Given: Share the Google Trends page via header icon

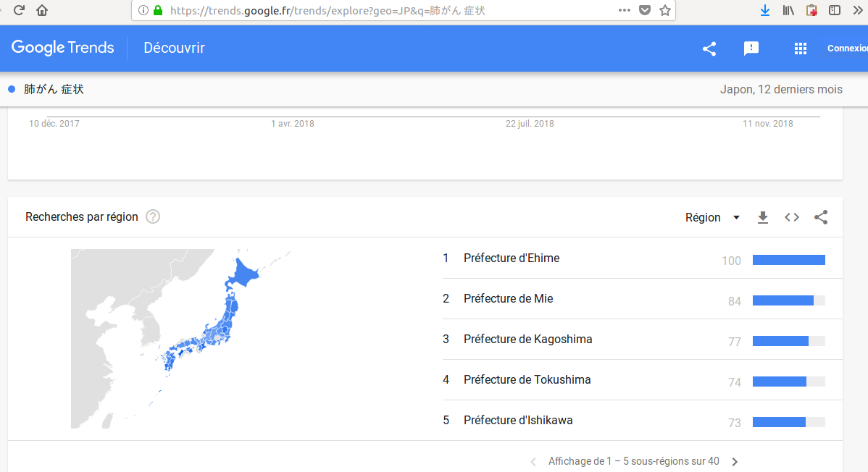Looking at the screenshot, I should tap(709, 49).
